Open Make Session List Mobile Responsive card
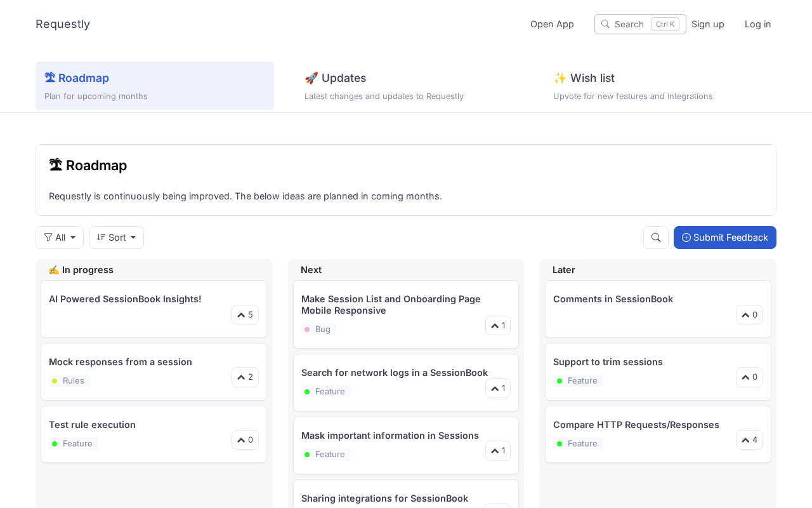Viewport: 812px width, 508px height. point(391,305)
